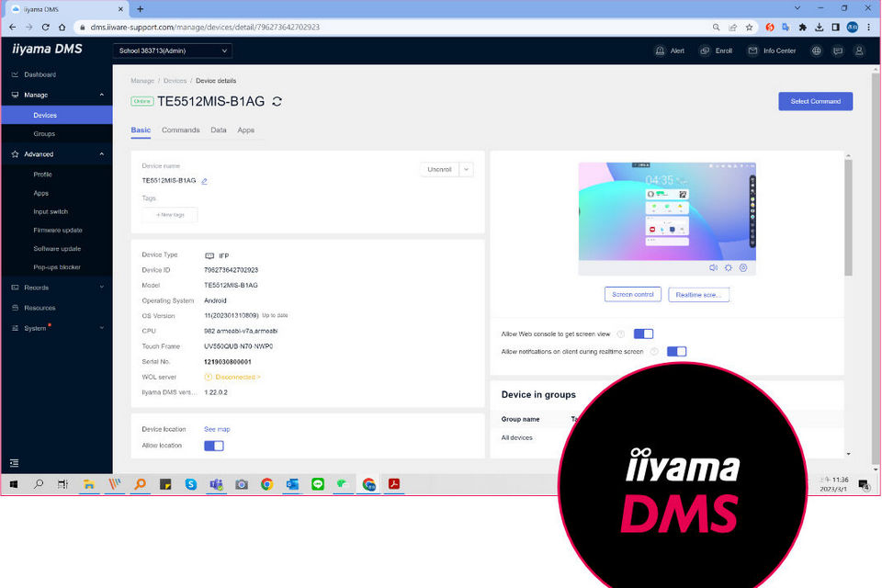This screenshot has height=588, width=882.
Task: Toggle notifications on client during realtime screen
Action: [677, 351]
